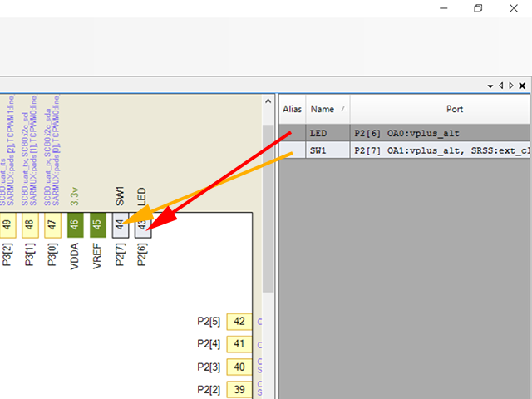Click the P3[0] label under pin 47
Image resolution: width=532 pixels, height=399 pixels.
tap(52, 254)
